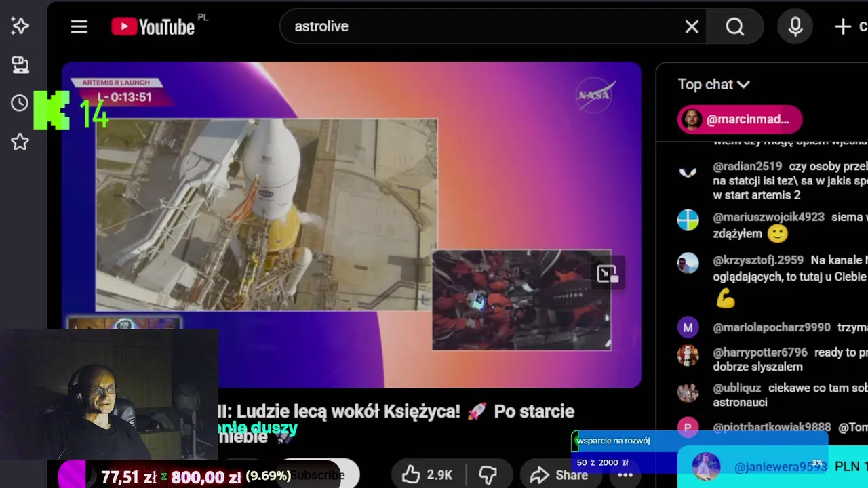Click the avatar of piotrbartkowiak9888

pyautogui.click(x=688, y=427)
